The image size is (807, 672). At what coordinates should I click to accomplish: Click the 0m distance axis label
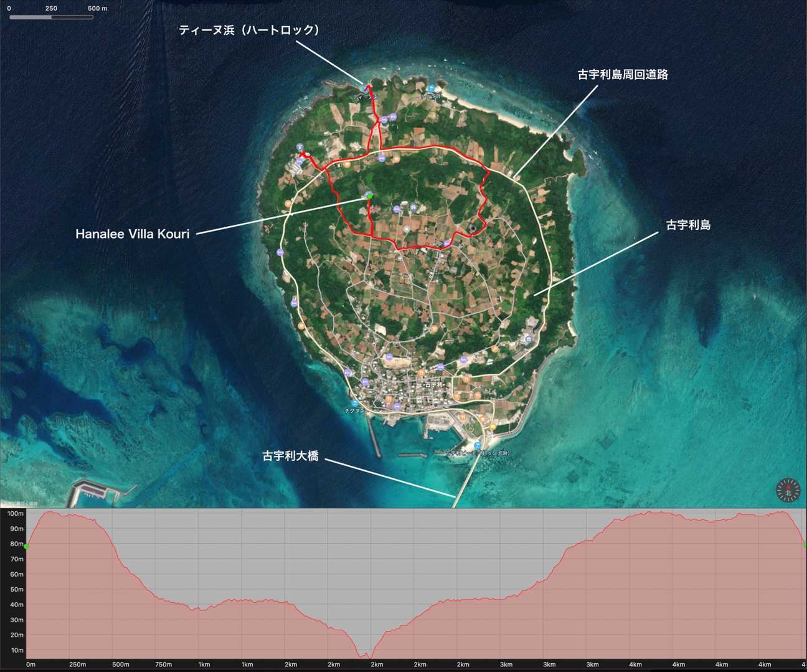[31, 665]
